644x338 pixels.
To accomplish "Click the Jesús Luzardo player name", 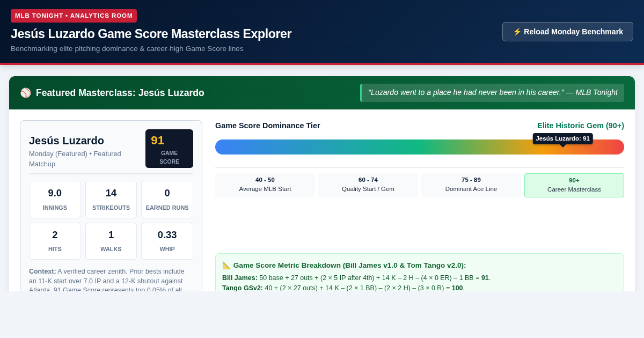I will [x=67, y=141].
